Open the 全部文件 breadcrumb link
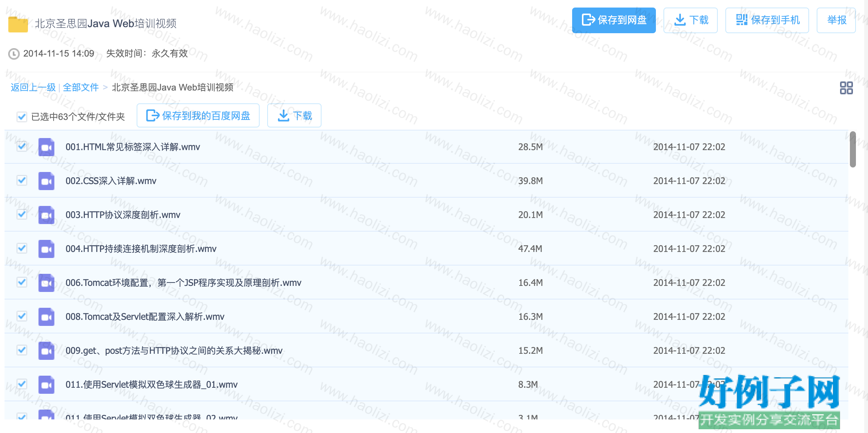The height and width of the screenshot is (433, 868). (x=81, y=88)
